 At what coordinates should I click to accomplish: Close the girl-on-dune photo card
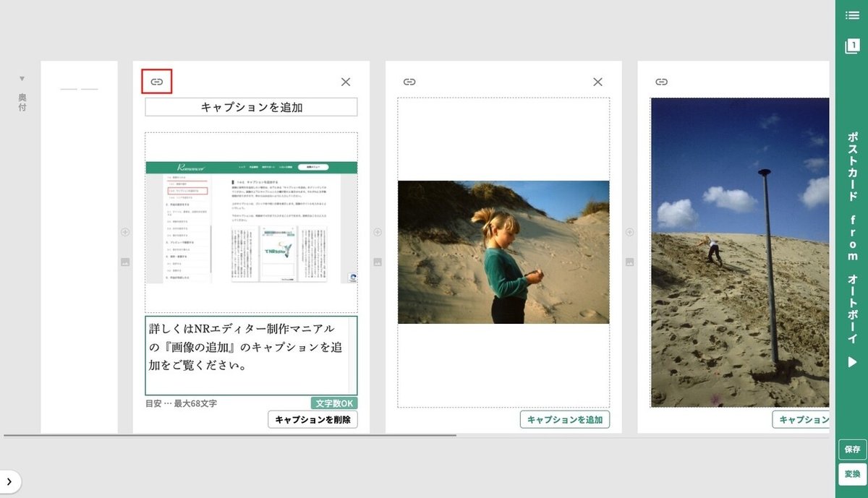click(x=597, y=82)
